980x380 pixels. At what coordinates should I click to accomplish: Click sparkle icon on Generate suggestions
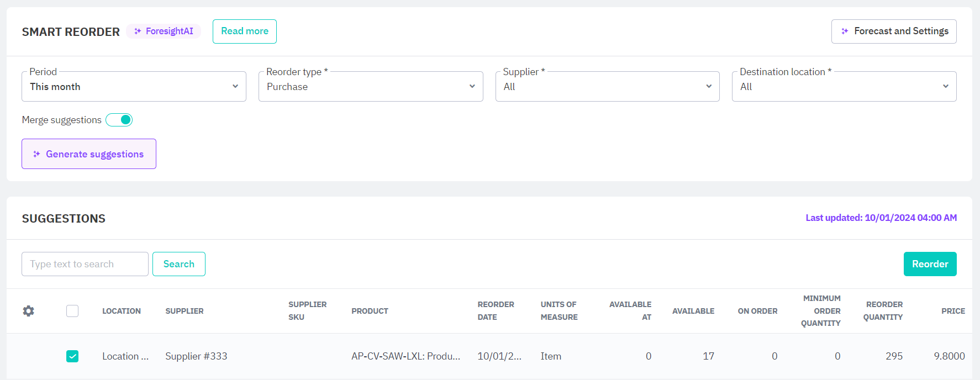tap(36, 154)
